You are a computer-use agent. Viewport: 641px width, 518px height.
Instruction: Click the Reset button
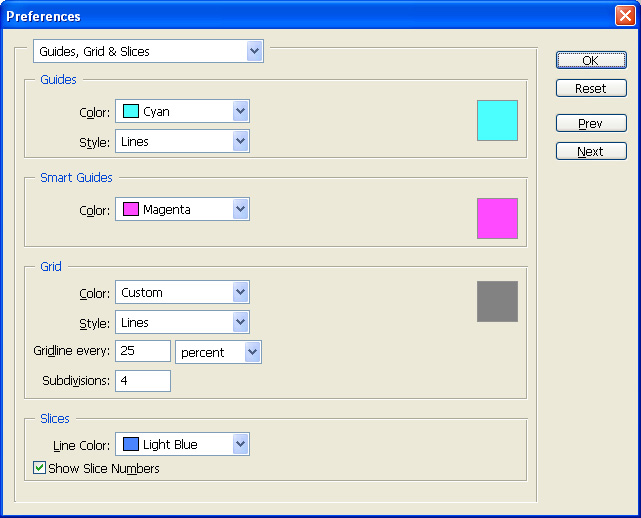pos(591,88)
